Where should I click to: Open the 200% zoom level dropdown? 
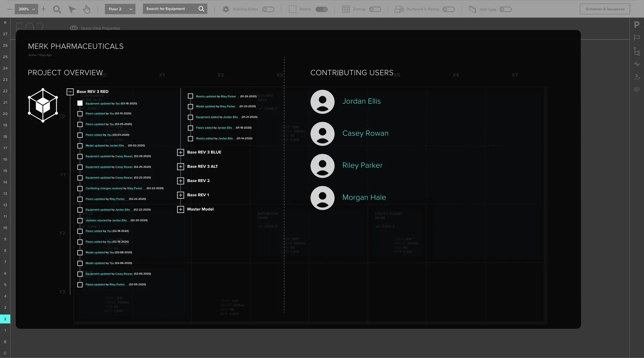point(27,9)
